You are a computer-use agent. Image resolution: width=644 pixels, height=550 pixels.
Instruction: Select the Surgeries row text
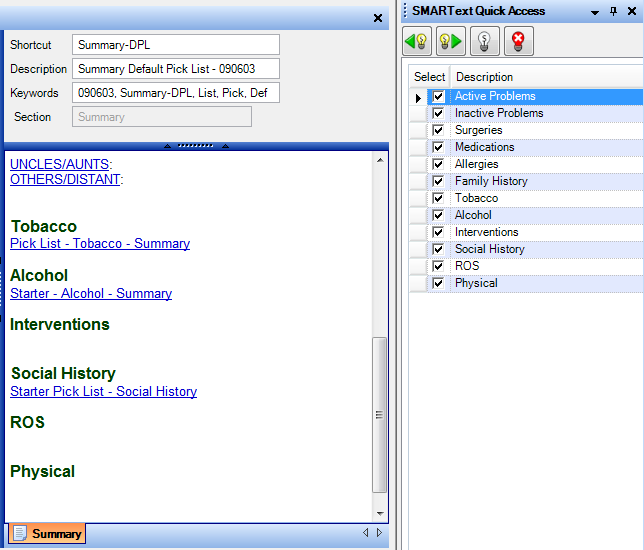[478, 130]
